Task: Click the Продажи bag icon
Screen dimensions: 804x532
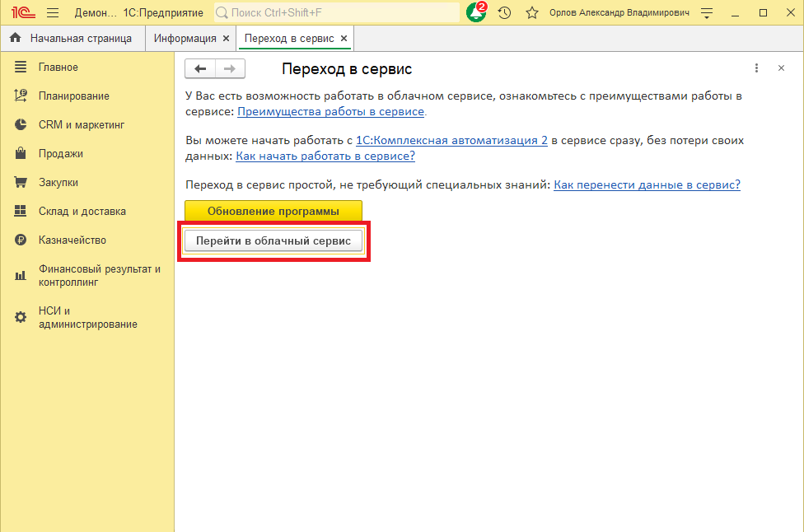Action: coord(21,152)
